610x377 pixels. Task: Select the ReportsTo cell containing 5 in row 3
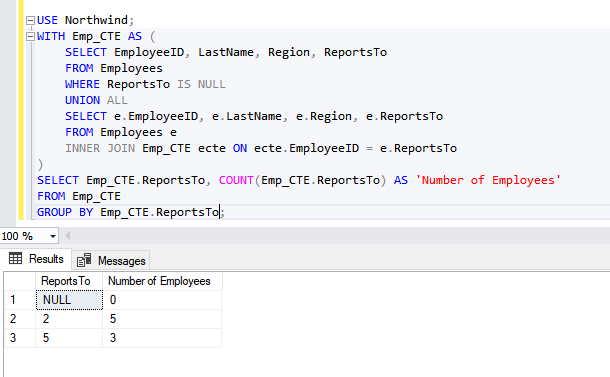(69, 338)
